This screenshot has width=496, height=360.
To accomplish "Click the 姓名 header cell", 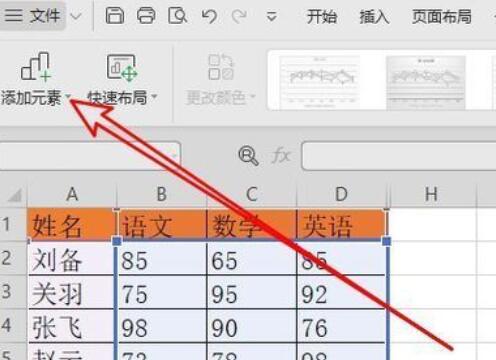I will tap(71, 225).
